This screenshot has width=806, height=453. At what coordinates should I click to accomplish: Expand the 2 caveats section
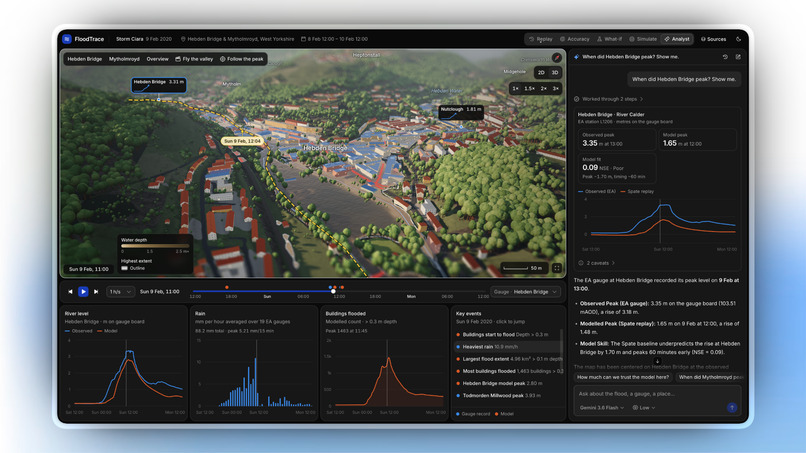pos(597,263)
